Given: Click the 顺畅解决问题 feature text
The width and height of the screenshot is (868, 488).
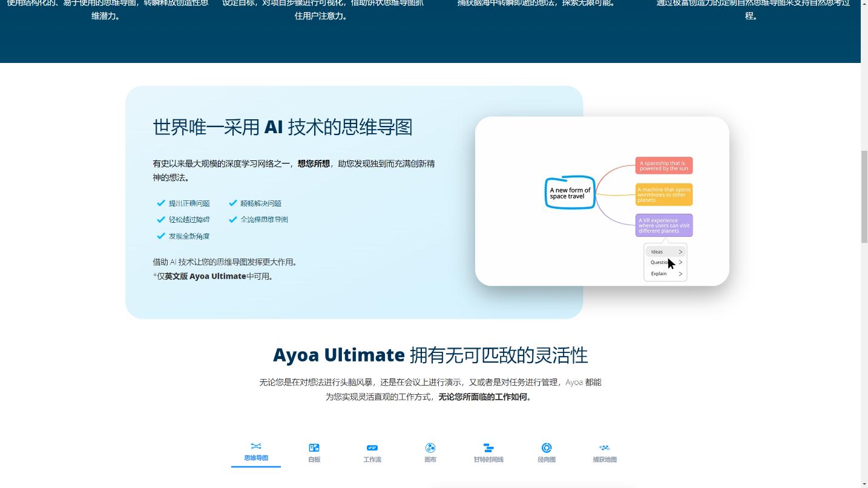Looking at the screenshot, I should click(x=261, y=203).
